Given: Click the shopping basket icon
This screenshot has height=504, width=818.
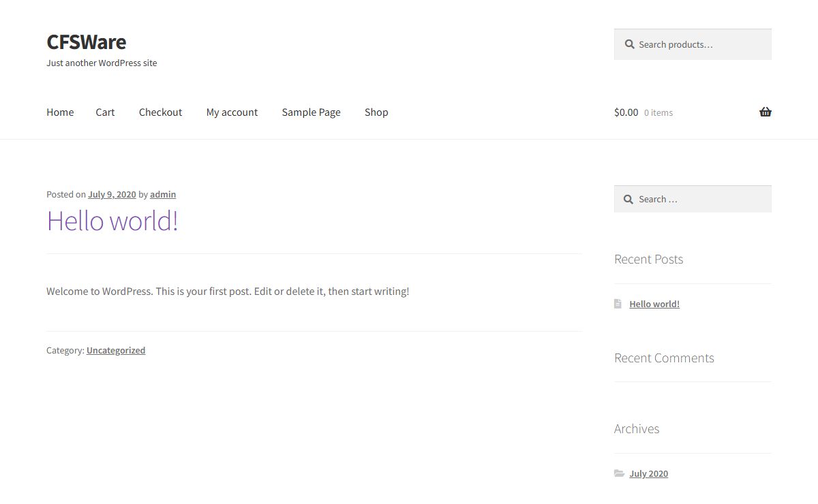Looking at the screenshot, I should pos(766,112).
